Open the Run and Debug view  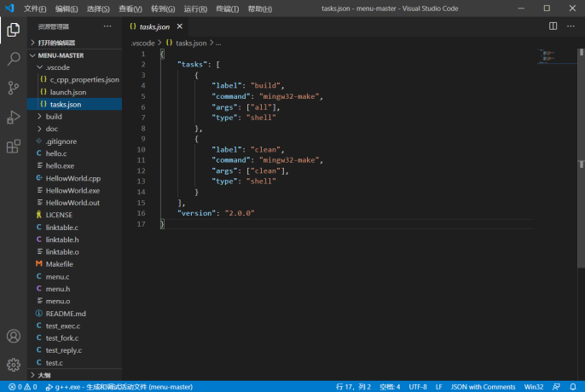point(14,117)
